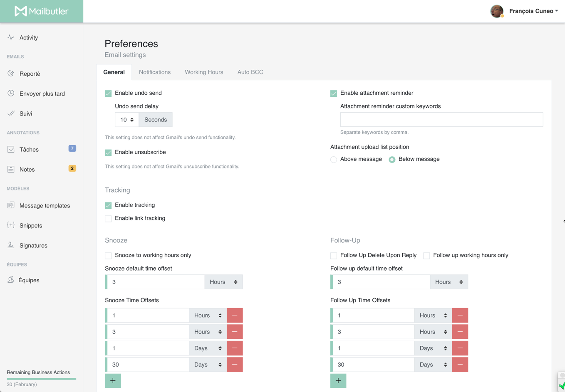Remove the 30 Days follow-up offset
The image size is (565, 392).
tap(460, 365)
